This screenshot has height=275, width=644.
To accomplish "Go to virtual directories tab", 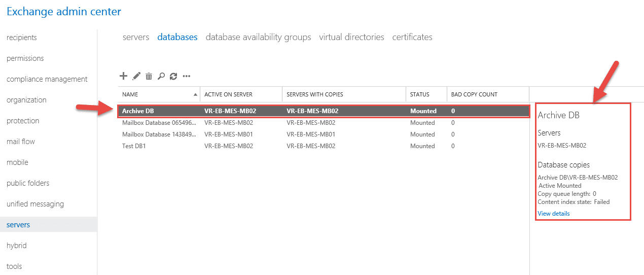I will pyautogui.click(x=351, y=37).
